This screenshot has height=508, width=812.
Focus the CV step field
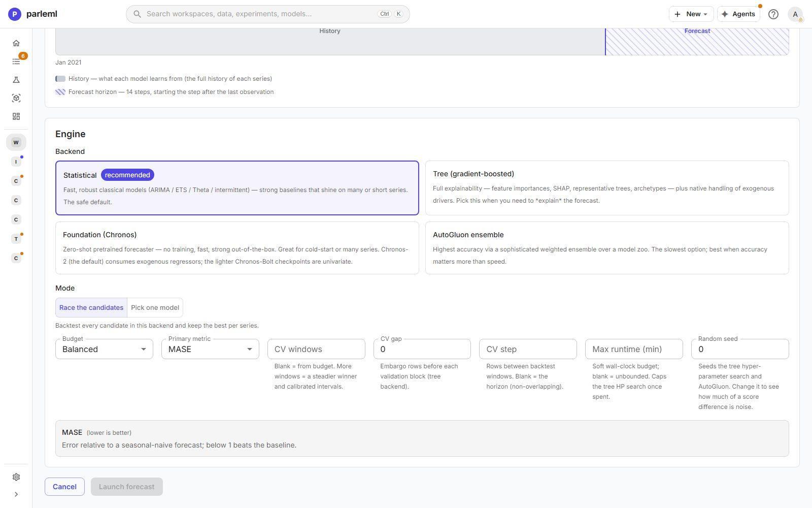point(528,349)
